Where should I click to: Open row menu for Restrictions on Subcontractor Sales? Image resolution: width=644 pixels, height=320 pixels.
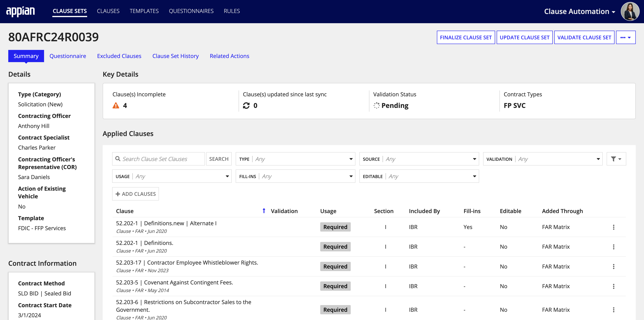614,310
